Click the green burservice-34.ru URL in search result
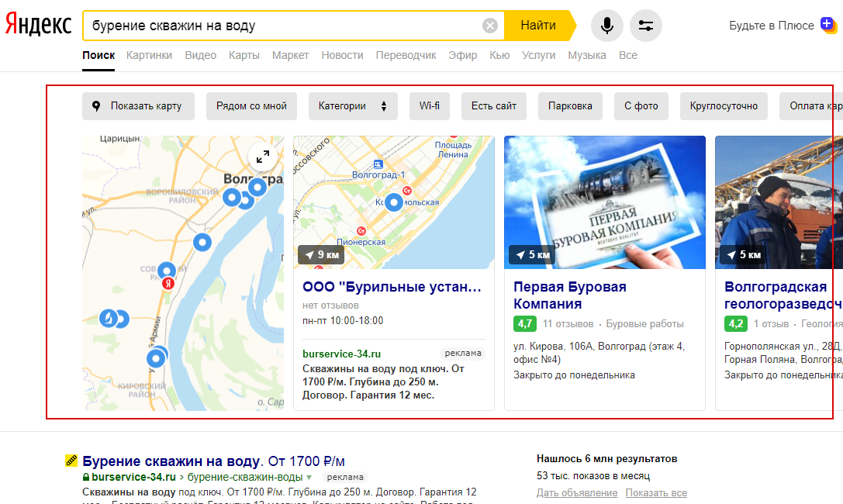This screenshot has width=843, height=504. tap(133, 477)
